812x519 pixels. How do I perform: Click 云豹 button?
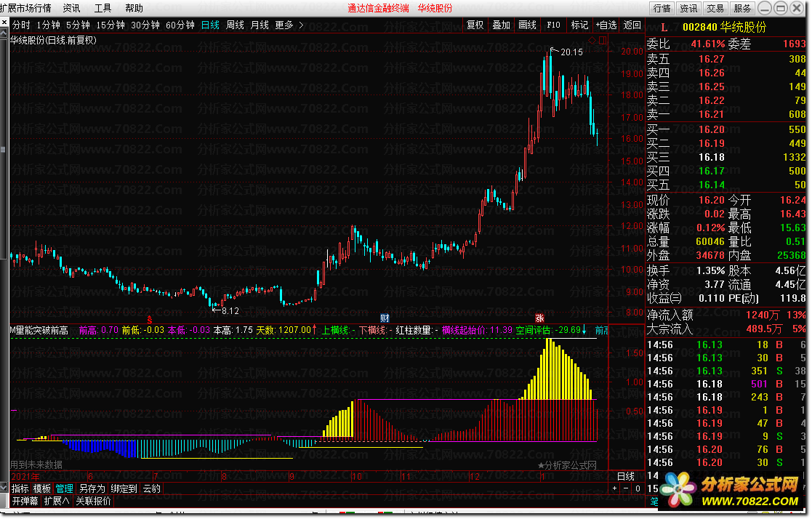152,488
